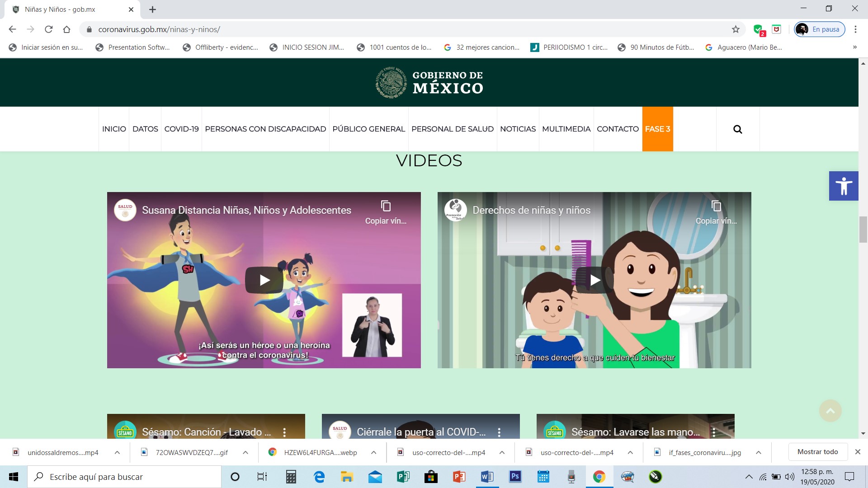The height and width of the screenshot is (488, 868).
Task: Go to browser home page
Action: [66, 29]
